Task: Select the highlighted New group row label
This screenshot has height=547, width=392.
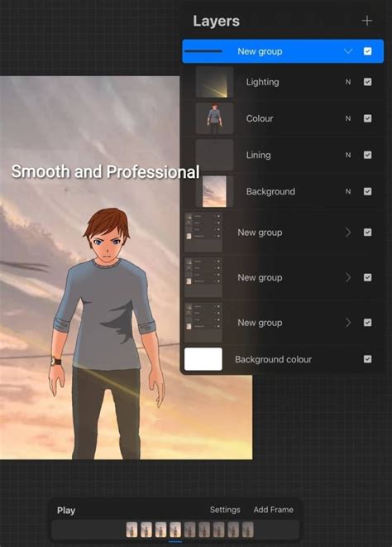Action: click(260, 51)
